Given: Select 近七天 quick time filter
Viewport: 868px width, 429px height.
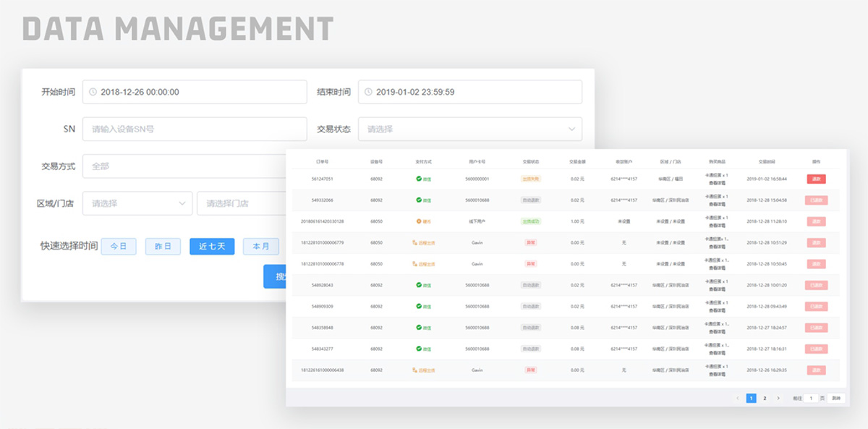Looking at the screenshot, I should (212, 247).
